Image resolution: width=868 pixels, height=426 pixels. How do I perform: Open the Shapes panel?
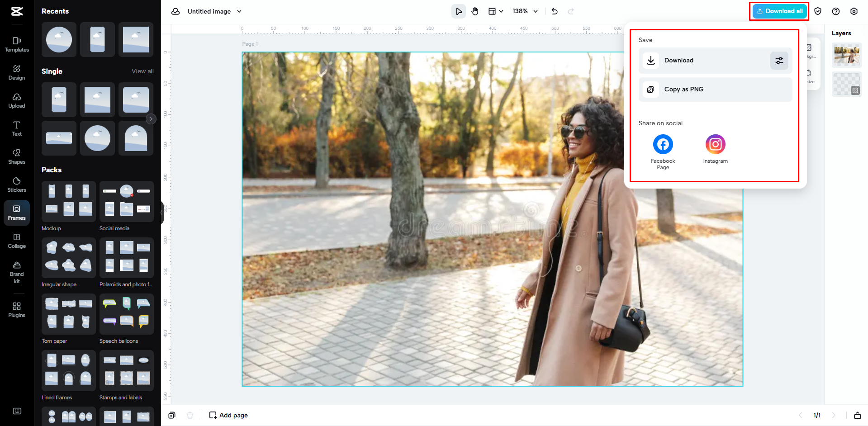[17, 156]
